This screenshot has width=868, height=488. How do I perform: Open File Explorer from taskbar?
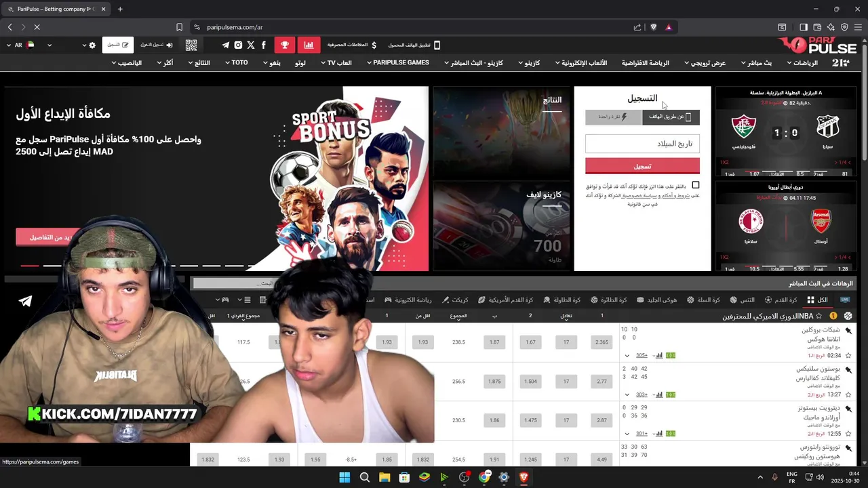pos(384,477)
